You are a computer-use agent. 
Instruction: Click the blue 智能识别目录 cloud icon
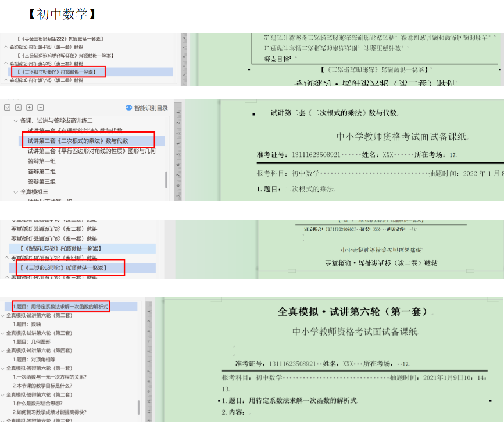(129, 108)
